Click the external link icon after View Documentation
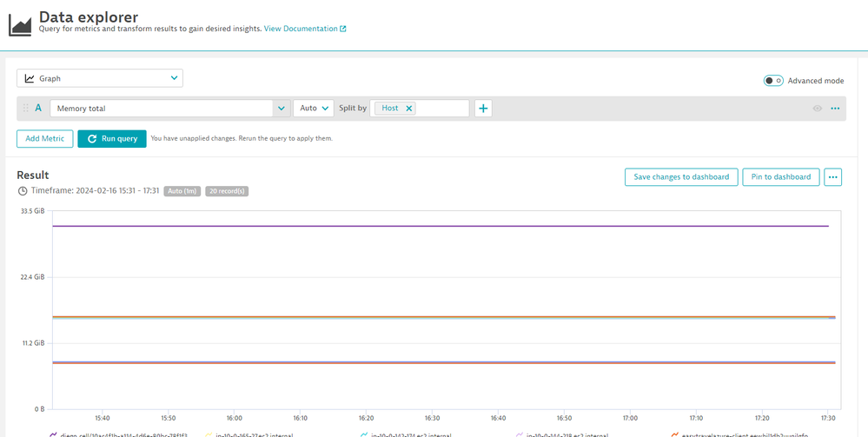Screen dimensions: 868x437 click(x=343, y=29)
